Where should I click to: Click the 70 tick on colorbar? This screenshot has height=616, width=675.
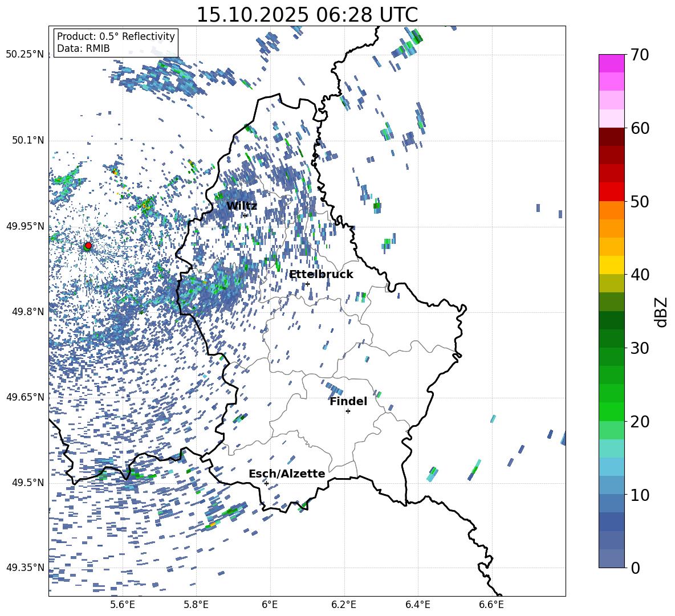(640, 55)
